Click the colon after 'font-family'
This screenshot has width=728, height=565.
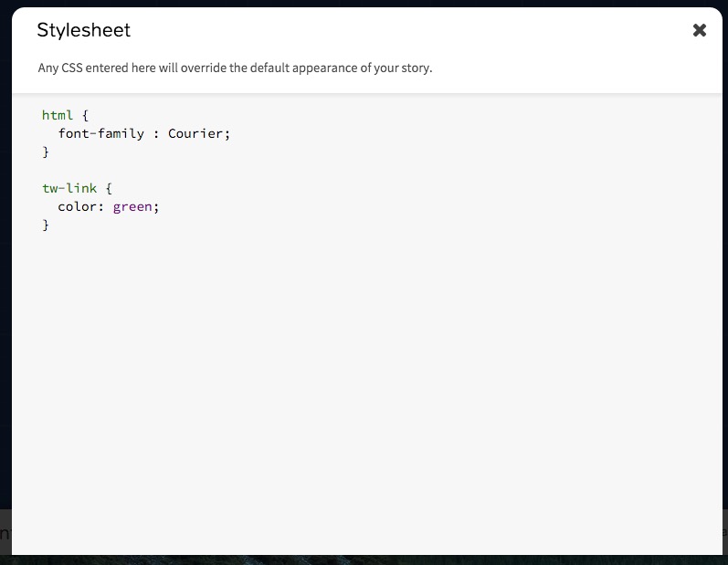coord(156,133)
